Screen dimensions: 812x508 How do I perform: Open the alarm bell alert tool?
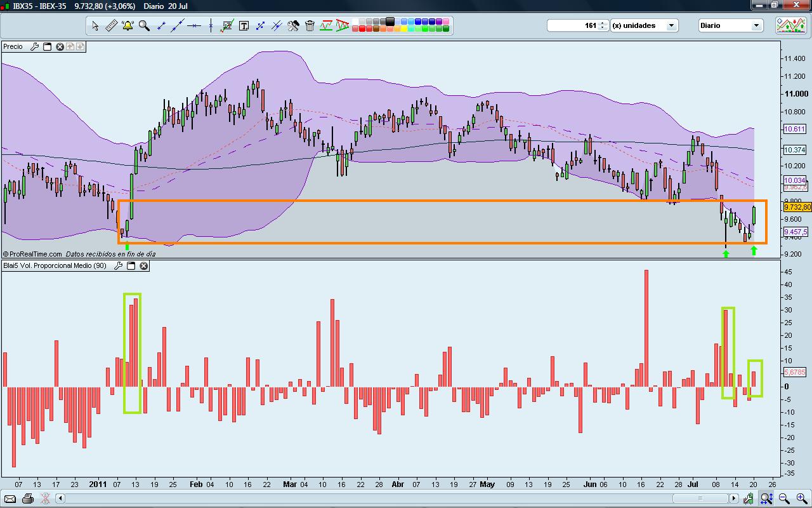click(x=128, y=25)
